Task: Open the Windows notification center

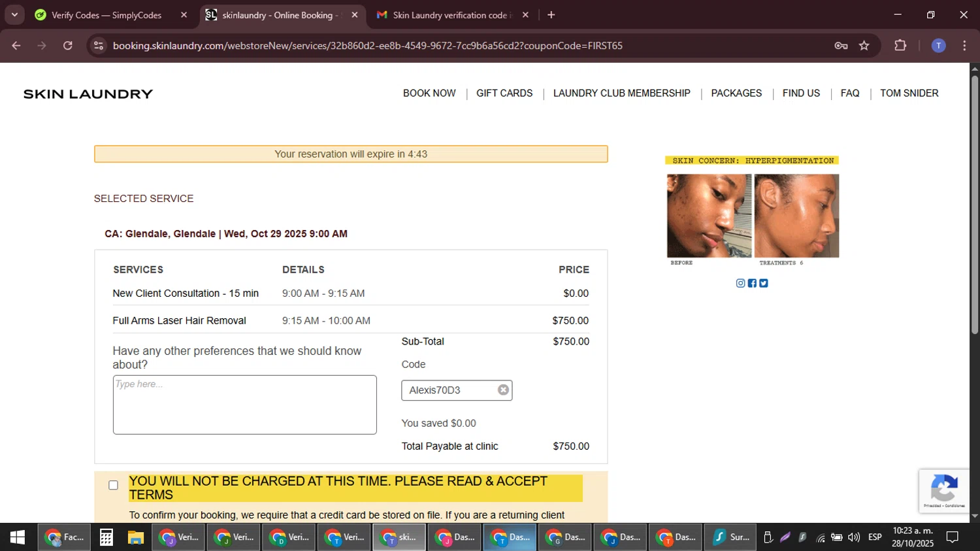Action: point(953,537)
